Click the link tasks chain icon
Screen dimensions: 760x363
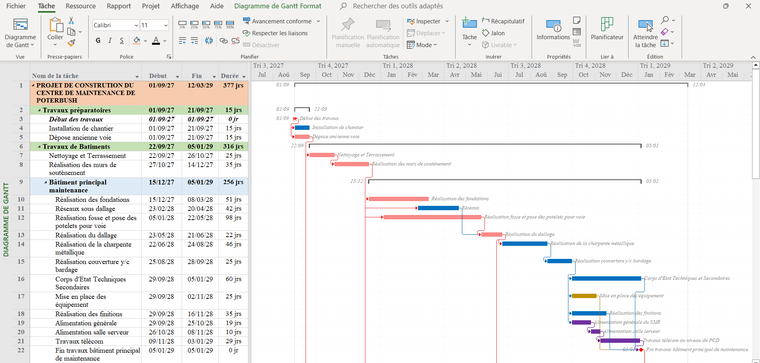point(223,41)
